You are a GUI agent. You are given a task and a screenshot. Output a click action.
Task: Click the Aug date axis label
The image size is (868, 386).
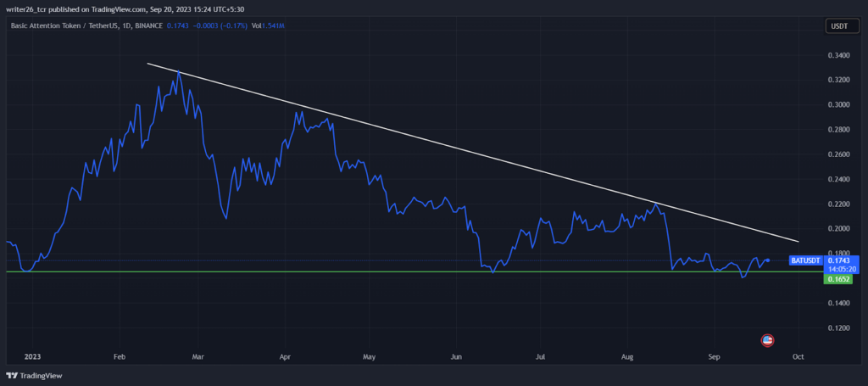click(628, 357)
